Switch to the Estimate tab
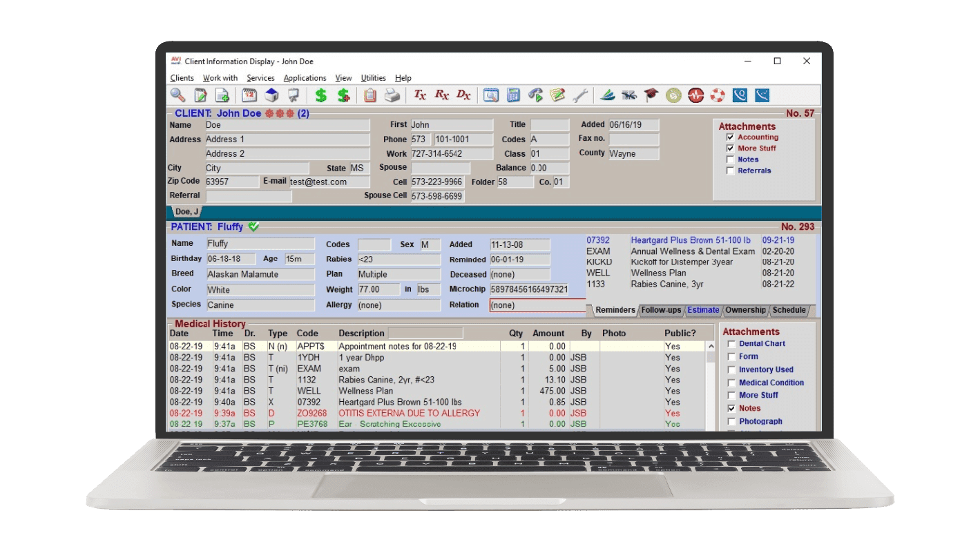 coord(703,310)
